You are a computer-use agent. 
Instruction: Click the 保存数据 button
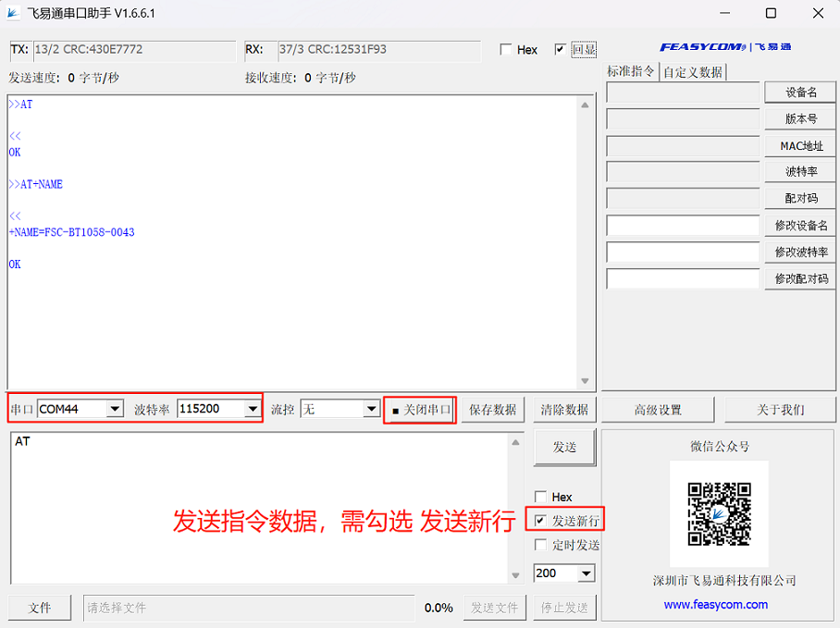[x=493, y=410]
